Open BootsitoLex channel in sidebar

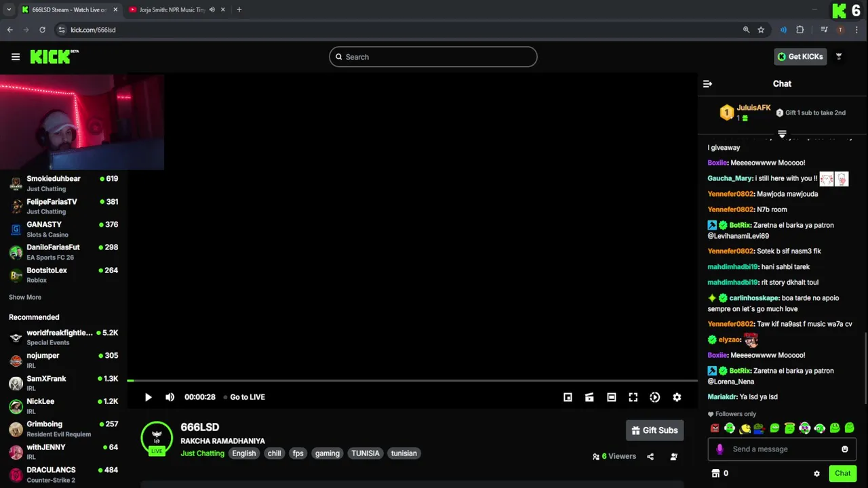64,275
